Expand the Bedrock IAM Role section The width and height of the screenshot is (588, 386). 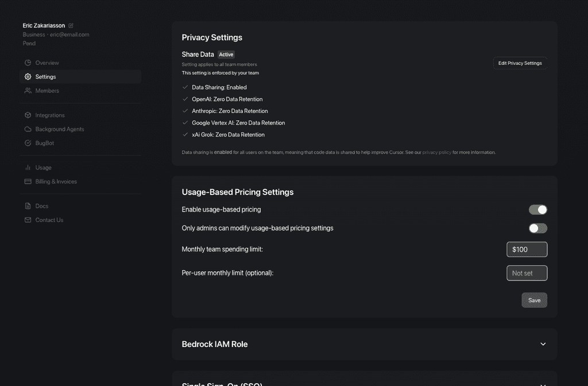point(543,344)
